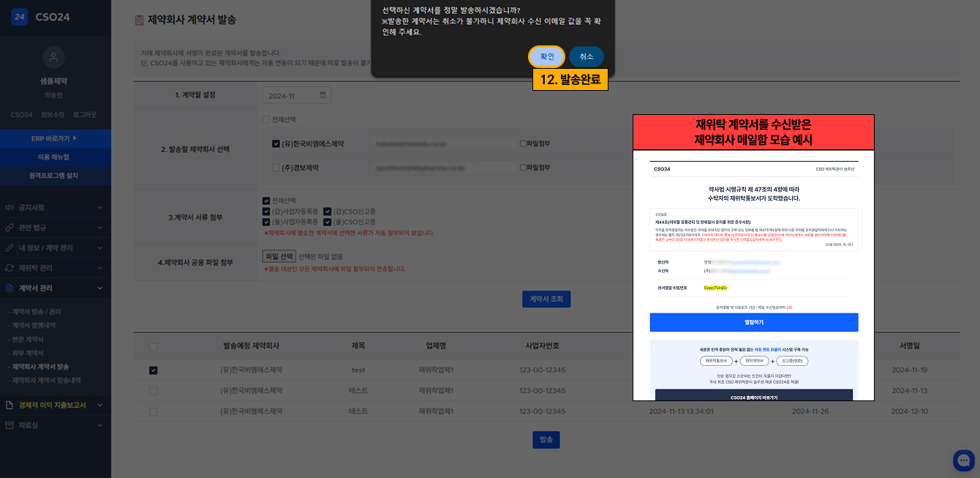
Task: Open 외부 계약서 submenu
Action: pos(26,353)
